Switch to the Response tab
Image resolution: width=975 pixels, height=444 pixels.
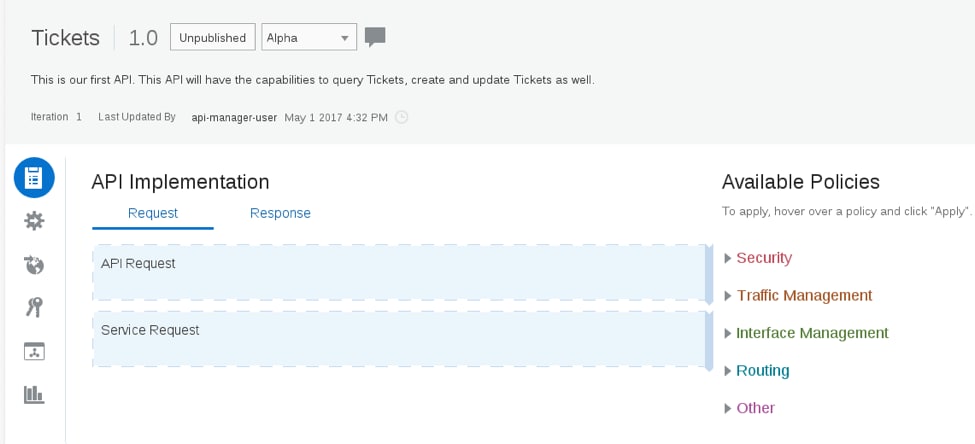click(280, 213)
